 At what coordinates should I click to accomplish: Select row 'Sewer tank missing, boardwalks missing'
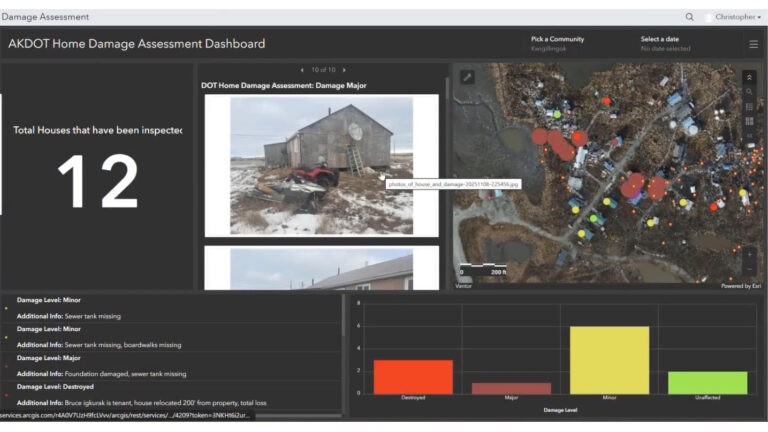(x=171, y=337)
